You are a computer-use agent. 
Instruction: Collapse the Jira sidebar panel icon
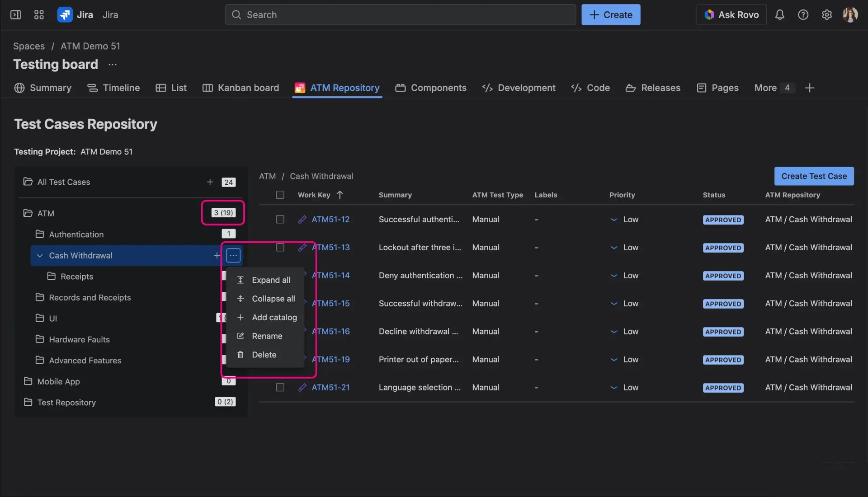[x=15, y=15]
